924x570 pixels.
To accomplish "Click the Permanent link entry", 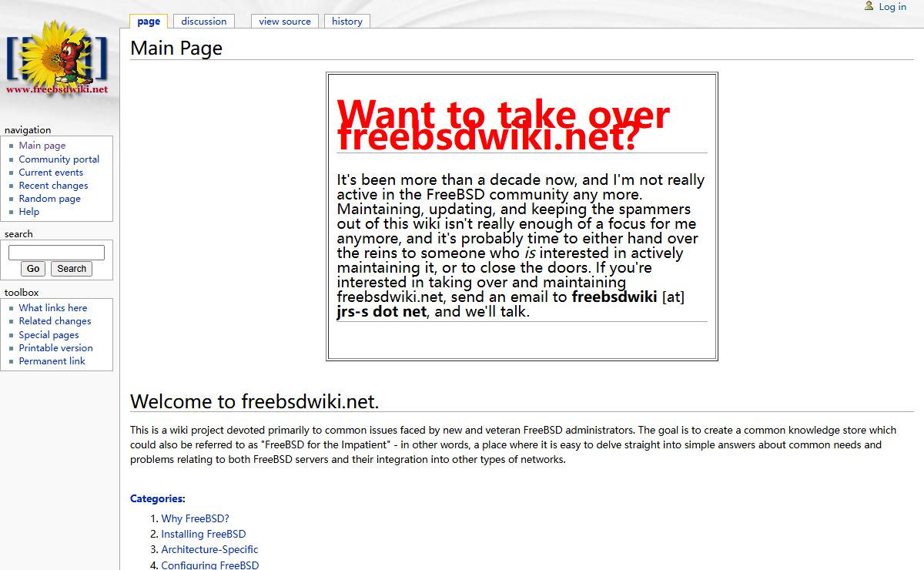I will click(x=52, y=361).
